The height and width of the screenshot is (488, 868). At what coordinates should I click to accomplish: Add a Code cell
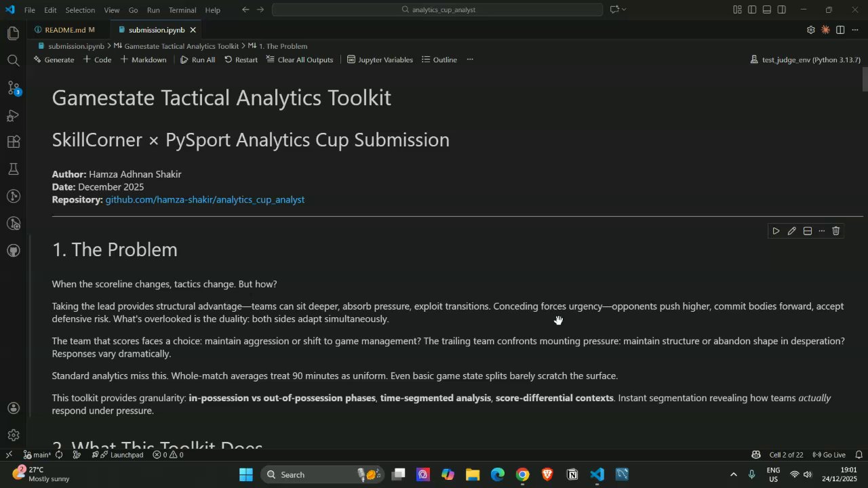(x=97, y=60)
